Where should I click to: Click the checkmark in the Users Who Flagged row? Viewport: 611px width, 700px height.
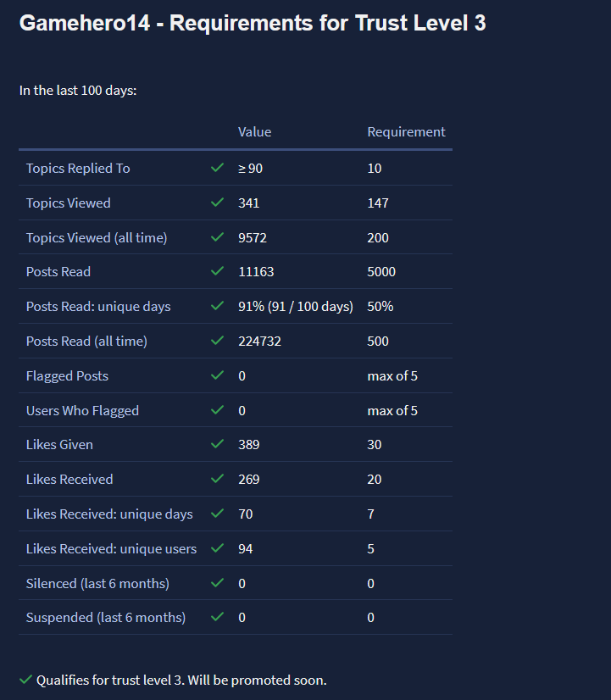[x=217, y=410]
